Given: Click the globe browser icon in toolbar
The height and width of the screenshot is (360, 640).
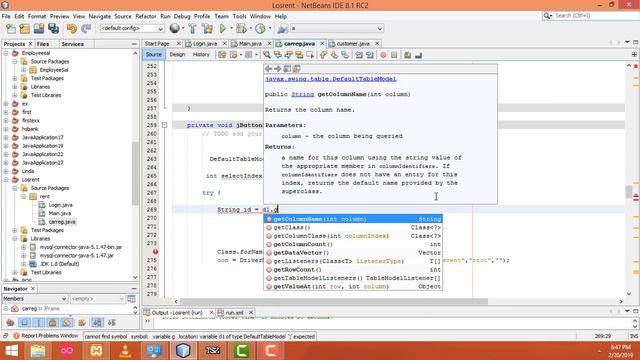Looking at the screenshot, I should (x=175, y=28).
